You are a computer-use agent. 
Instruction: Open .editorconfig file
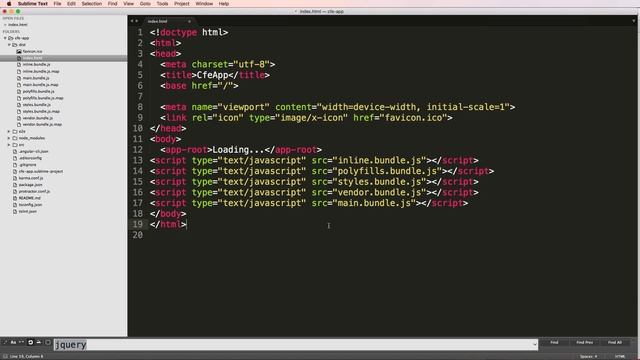30,158
